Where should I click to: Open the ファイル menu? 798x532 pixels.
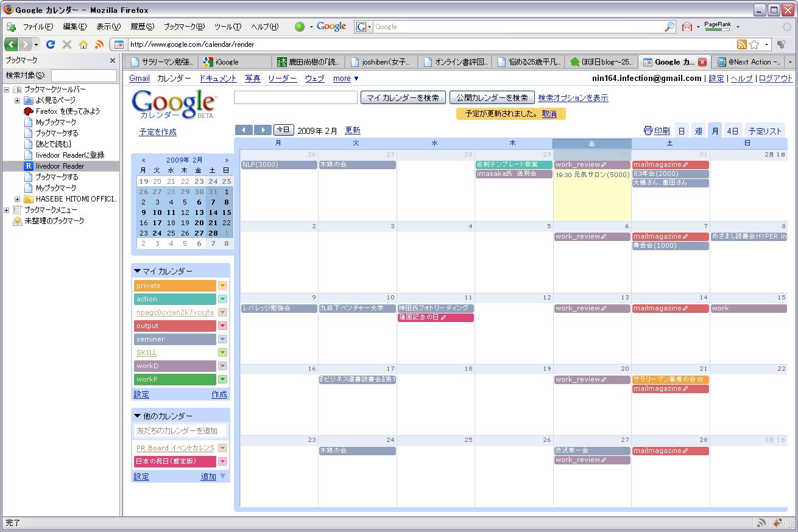38,27
